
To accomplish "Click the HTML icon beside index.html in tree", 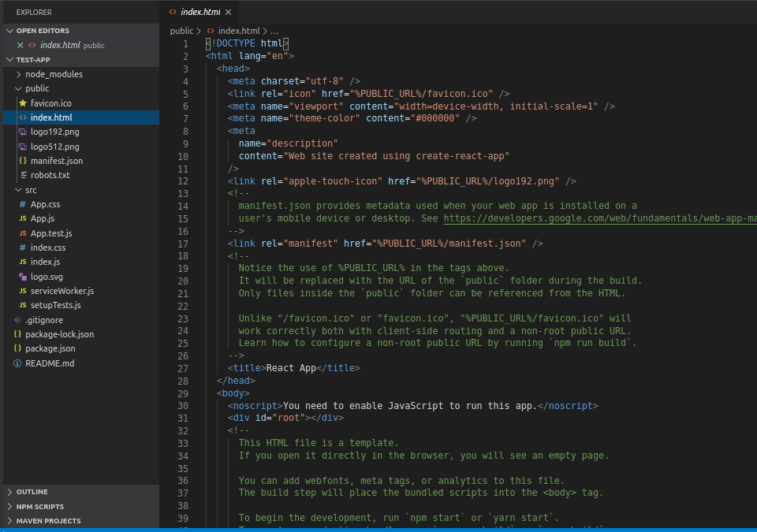I will [x=23, y=117].
